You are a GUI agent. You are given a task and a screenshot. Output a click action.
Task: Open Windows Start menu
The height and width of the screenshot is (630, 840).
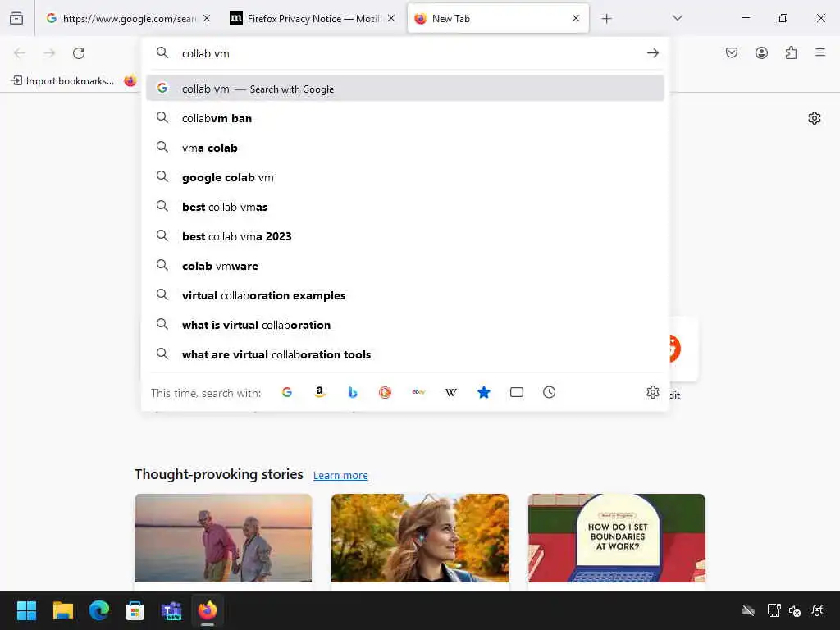tap(26, 610)
